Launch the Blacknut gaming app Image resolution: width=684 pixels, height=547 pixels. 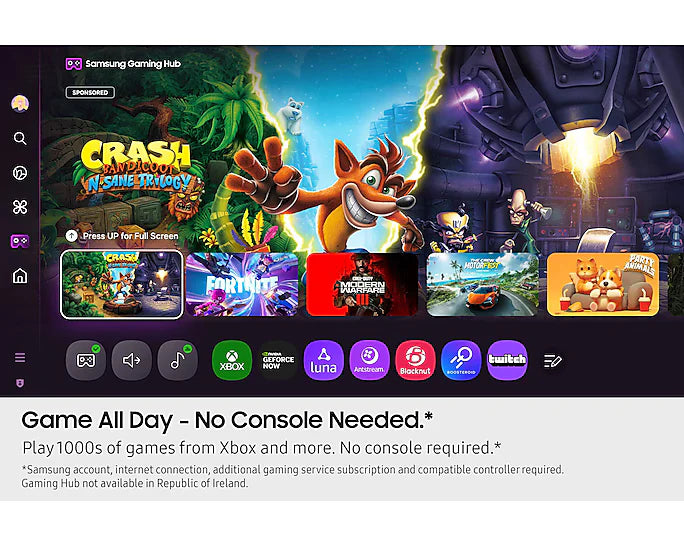pos(415,360)
